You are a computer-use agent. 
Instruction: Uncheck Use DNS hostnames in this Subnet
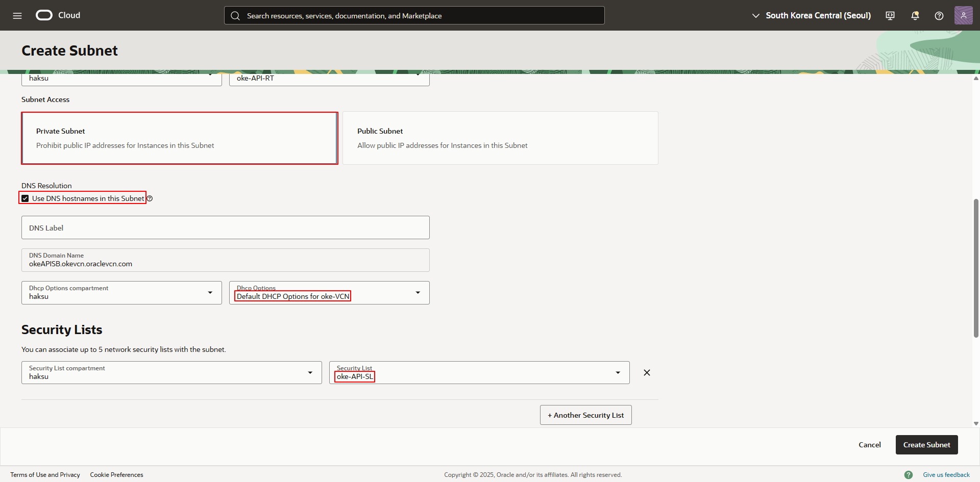point(25,198)
